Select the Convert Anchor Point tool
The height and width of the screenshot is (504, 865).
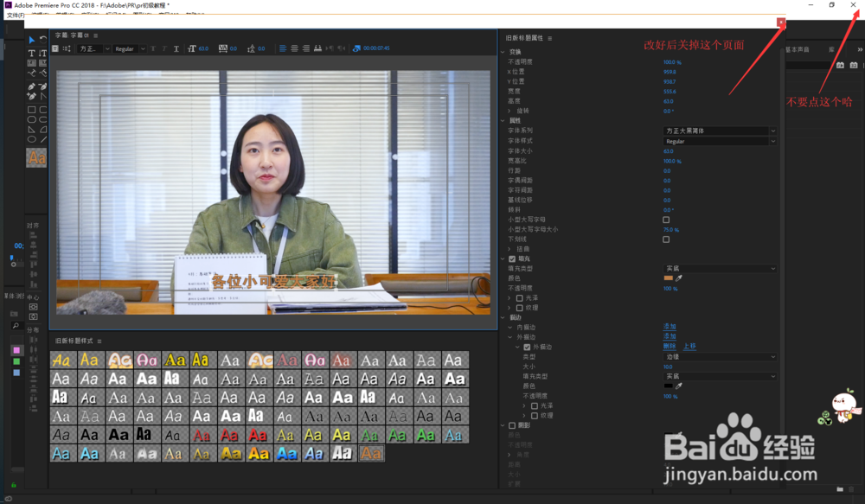(x=43, y=96)
